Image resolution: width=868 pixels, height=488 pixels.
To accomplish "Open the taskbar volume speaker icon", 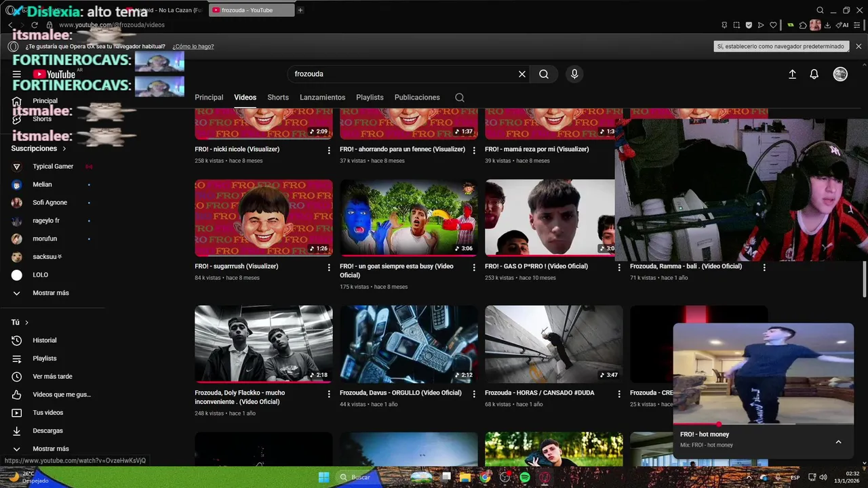I will 825,477.
